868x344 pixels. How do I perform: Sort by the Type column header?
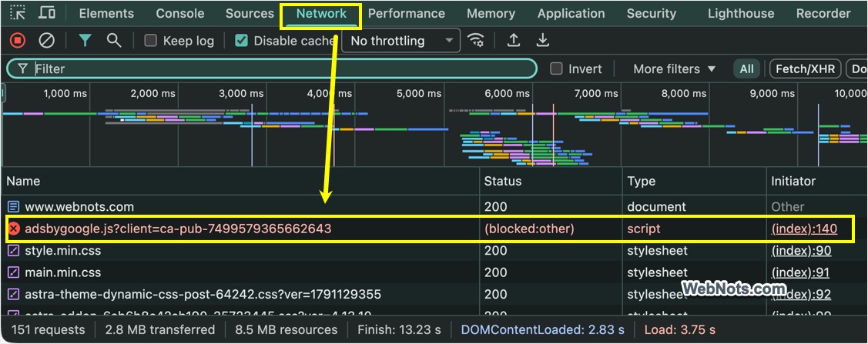point(695,181)
